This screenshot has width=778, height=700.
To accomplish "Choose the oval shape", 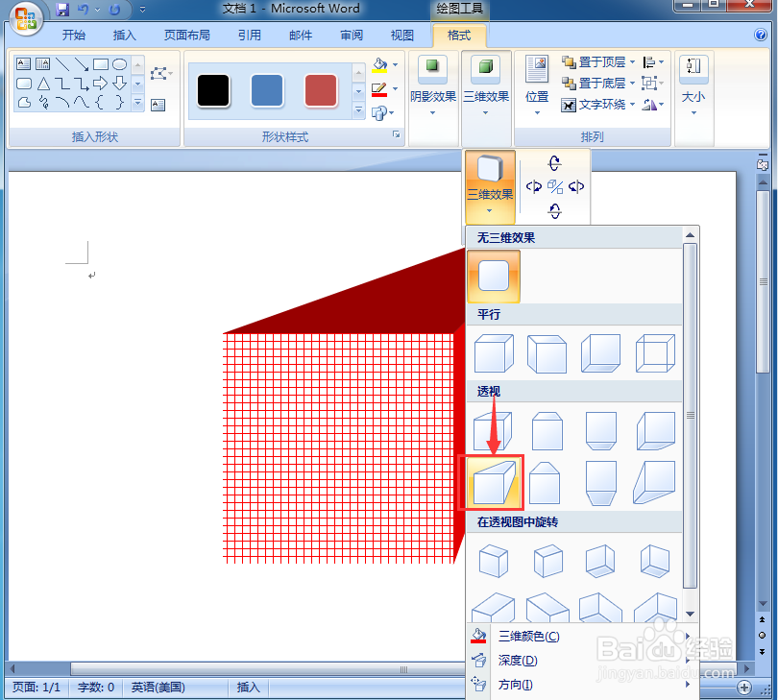I will click(x=119, y=64).
